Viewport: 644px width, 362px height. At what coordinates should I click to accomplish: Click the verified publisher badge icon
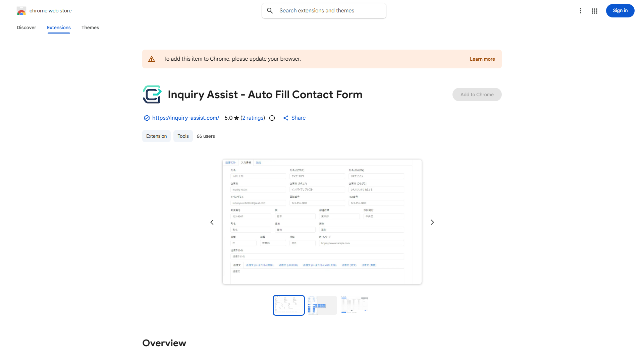(x=147, y=118)
